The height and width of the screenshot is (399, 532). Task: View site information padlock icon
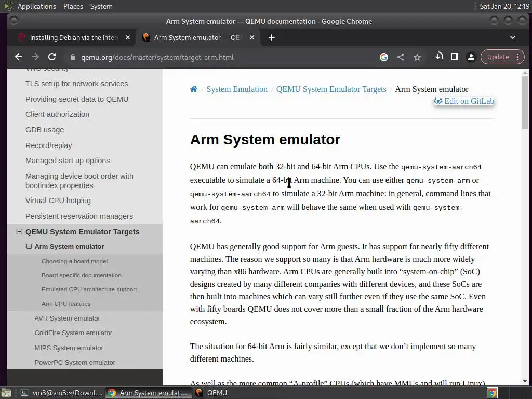coord(72,57)
